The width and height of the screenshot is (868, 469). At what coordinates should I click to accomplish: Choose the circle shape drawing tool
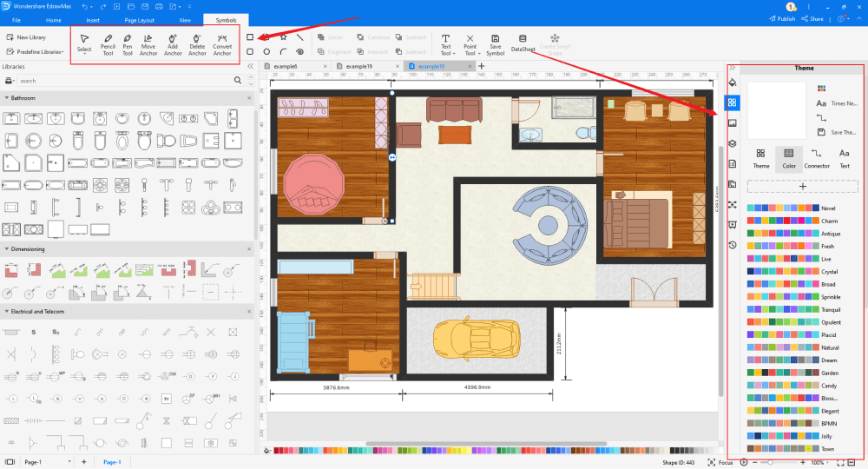point(266,51)
